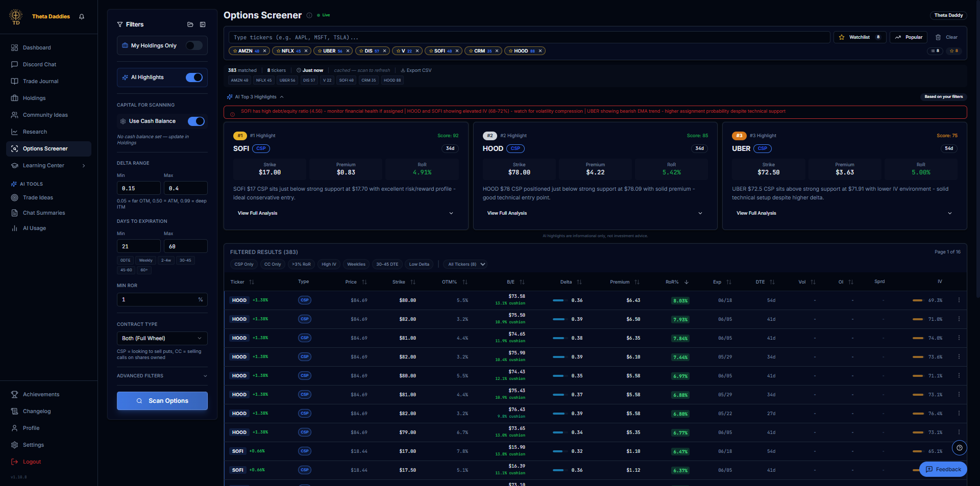980x486 pixels.
Task: Click the Delta Range Min field
Action: tap(139, 188)
